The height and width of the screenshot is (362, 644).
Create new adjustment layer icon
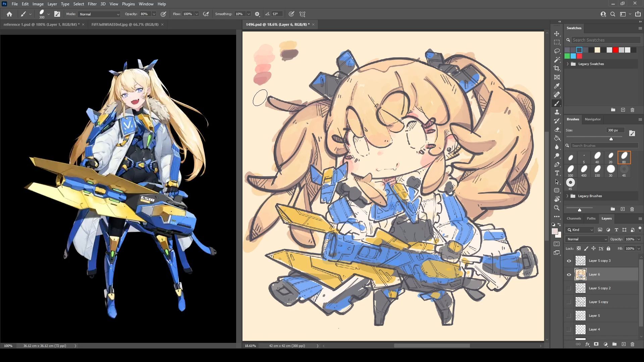[605, 344]
